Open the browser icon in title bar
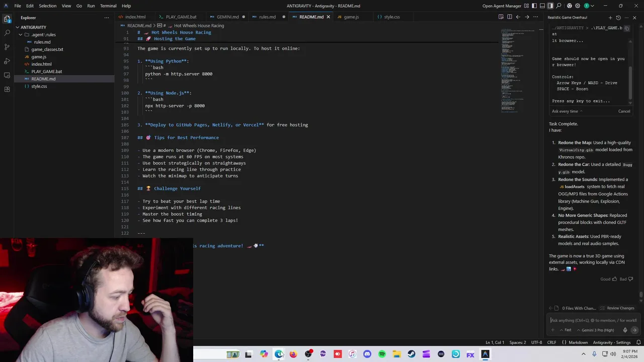The width and height of the screenshot is (644, 362). (570, 6)
